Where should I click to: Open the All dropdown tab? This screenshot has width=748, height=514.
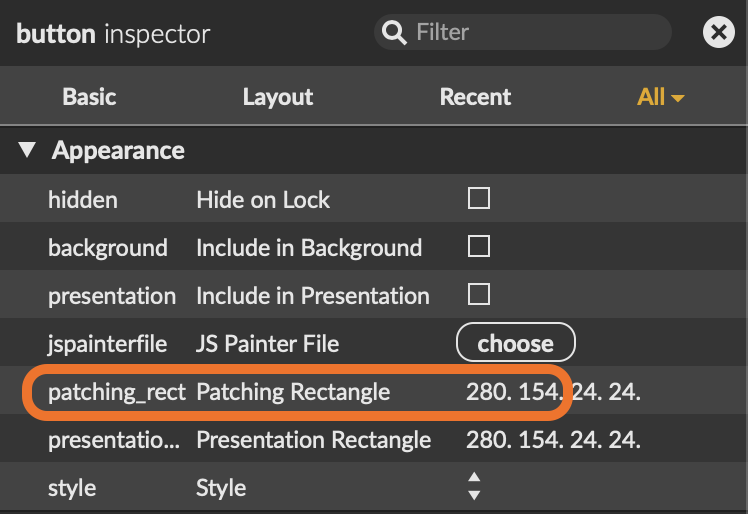(x=660, y=97)
